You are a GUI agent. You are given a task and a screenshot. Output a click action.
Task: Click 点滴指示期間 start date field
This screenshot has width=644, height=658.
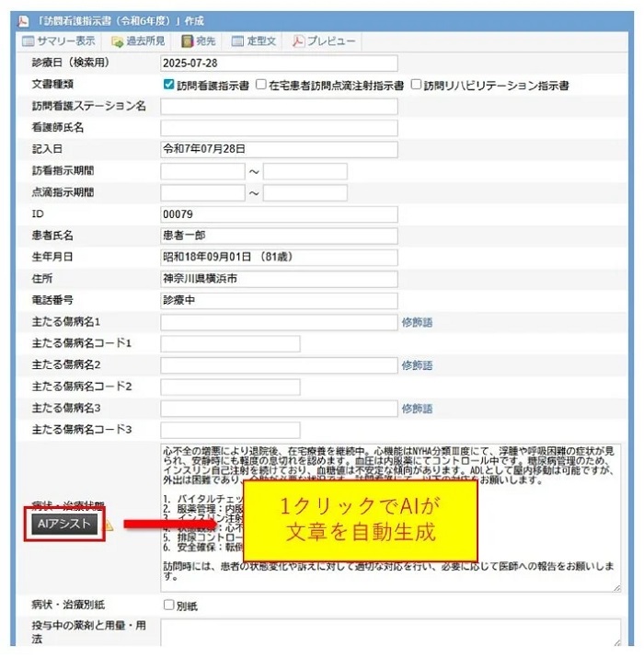[202, 193]
